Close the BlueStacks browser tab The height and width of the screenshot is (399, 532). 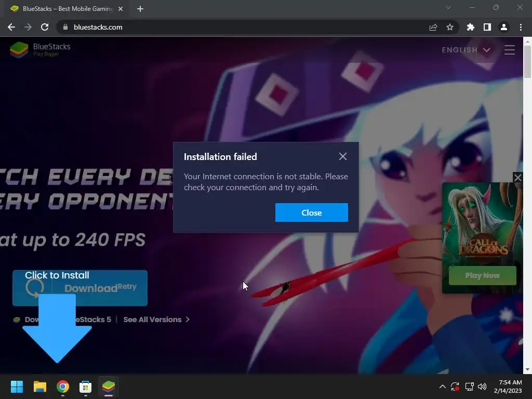121,9
